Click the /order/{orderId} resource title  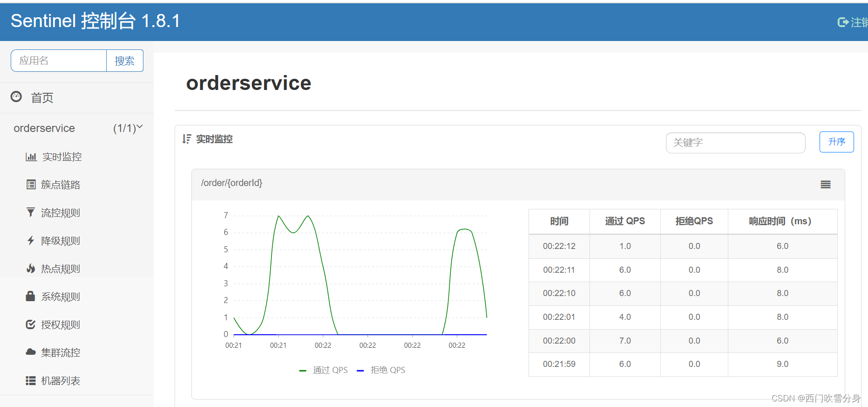232,183
